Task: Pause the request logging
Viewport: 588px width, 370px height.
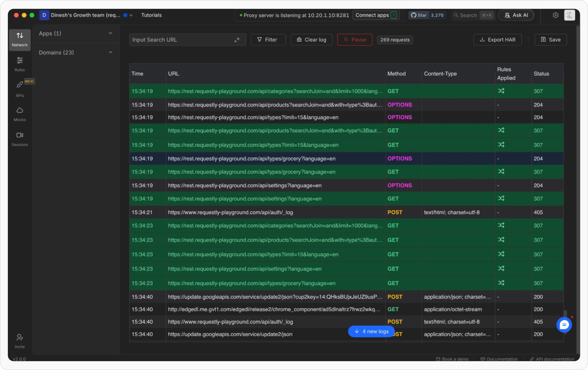Action: click(355, 40)
